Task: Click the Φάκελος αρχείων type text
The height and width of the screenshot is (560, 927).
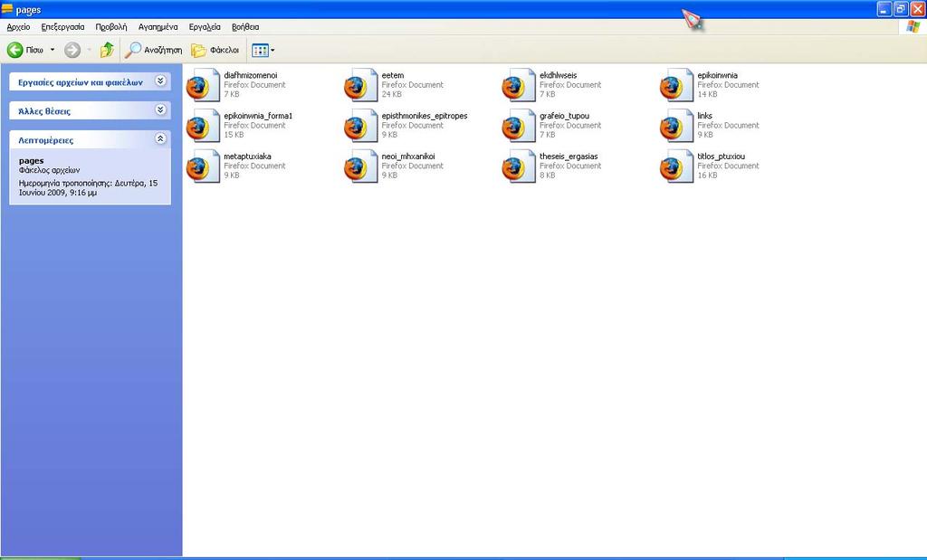Action: [49, 170]
